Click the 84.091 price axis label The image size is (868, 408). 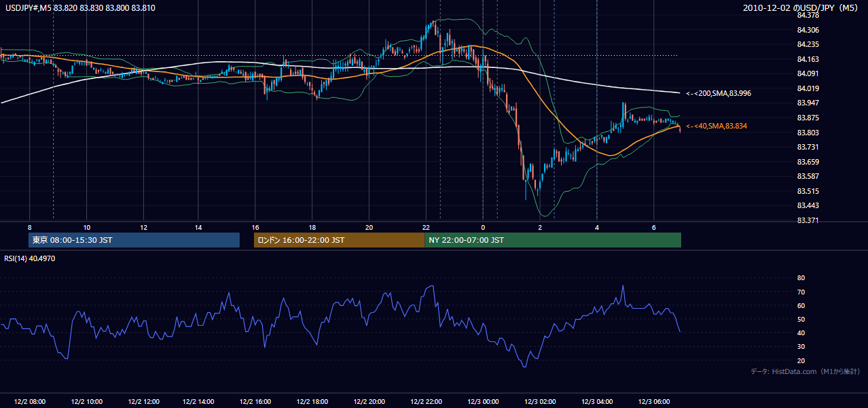pos(808,73)
